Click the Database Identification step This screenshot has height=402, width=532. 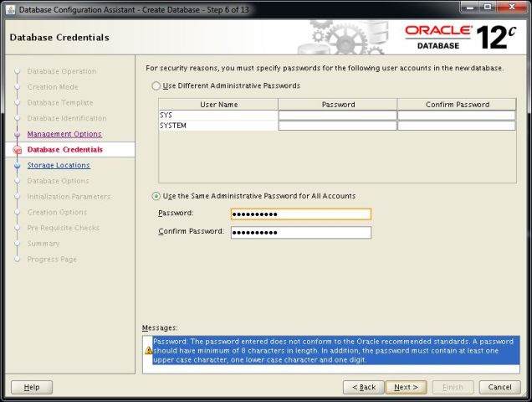[67, 118]
